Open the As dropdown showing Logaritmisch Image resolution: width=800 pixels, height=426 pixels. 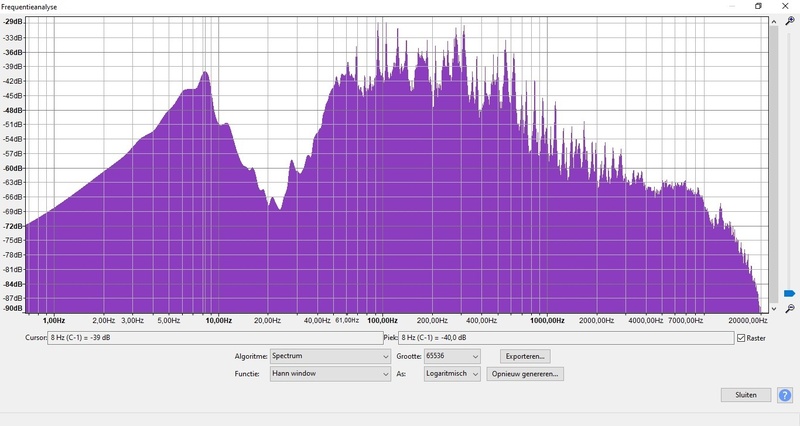(x=452, y=373)
